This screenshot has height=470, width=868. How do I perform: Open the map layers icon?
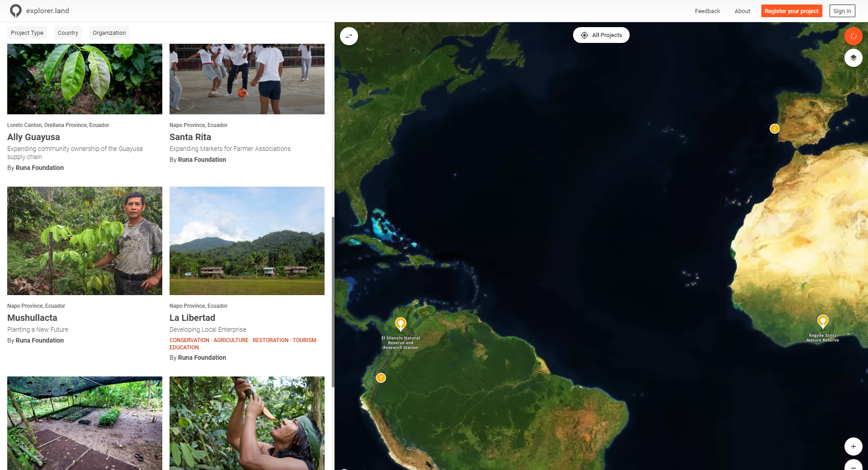coord(853,58)
